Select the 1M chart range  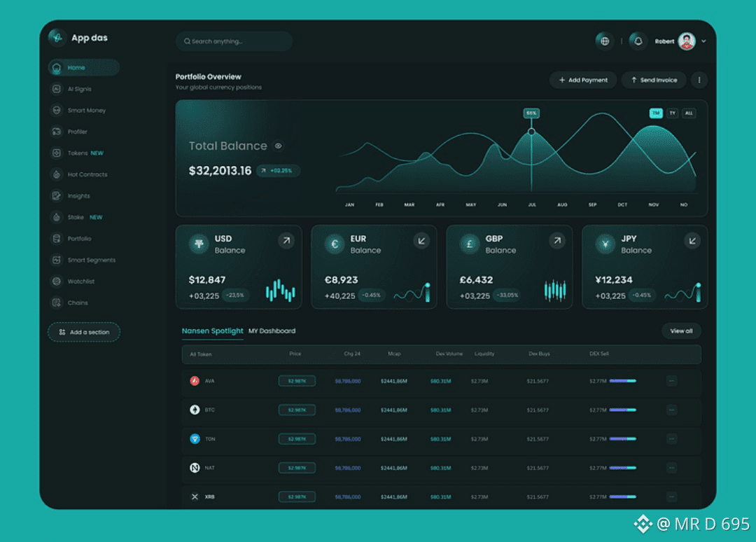[656, 113]
